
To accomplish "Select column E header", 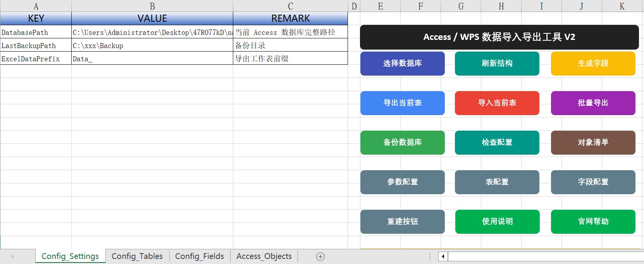I will [380, 6].
